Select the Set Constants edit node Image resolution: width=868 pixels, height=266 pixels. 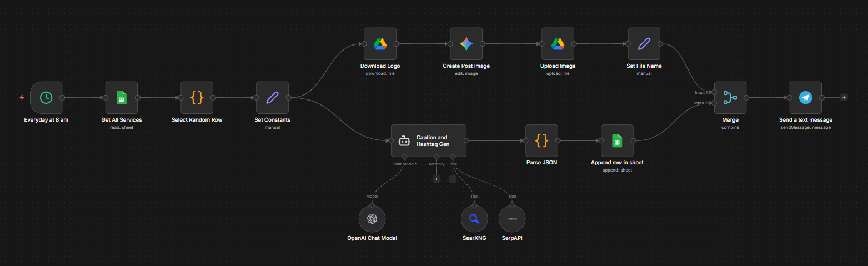coord(272,98)
